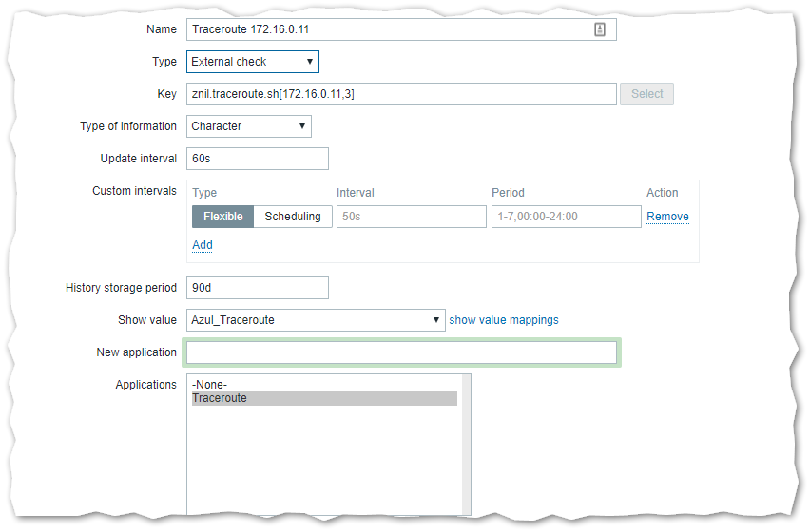Click into the Key input field
The height and width of the screenshot is (532, 810).
(x=400, y=94)
